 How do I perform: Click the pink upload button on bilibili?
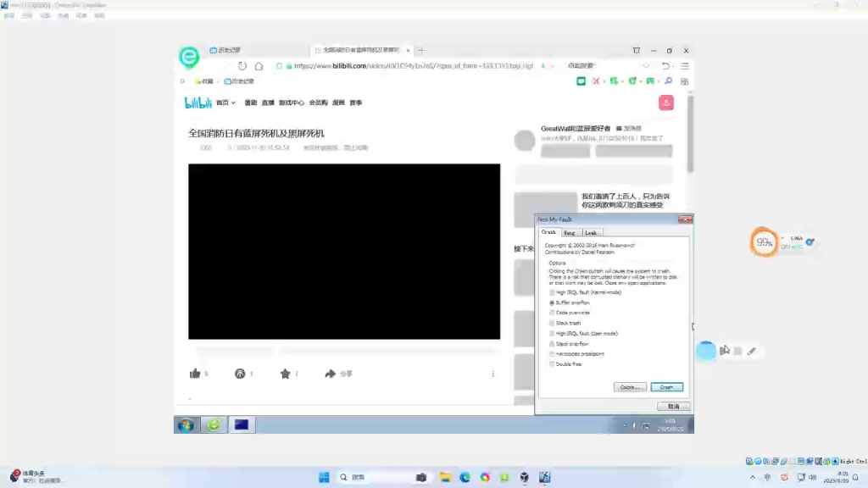[x=666, y=103]
